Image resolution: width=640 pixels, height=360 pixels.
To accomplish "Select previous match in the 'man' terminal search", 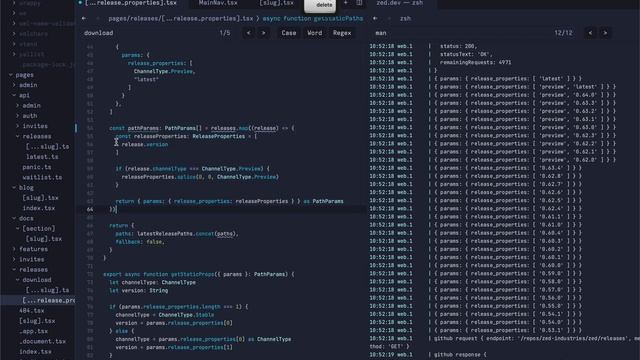I will pyautogui.click(x=590, y=33).
